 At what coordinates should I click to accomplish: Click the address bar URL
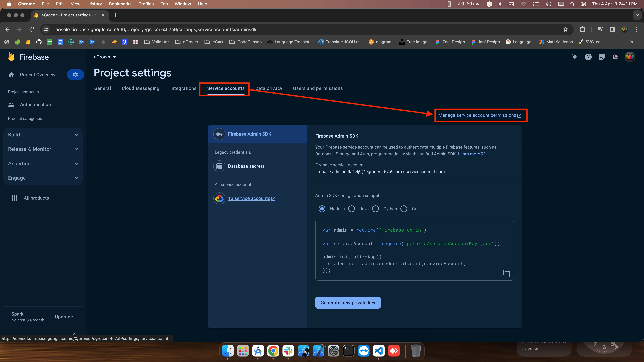point(154,29)
